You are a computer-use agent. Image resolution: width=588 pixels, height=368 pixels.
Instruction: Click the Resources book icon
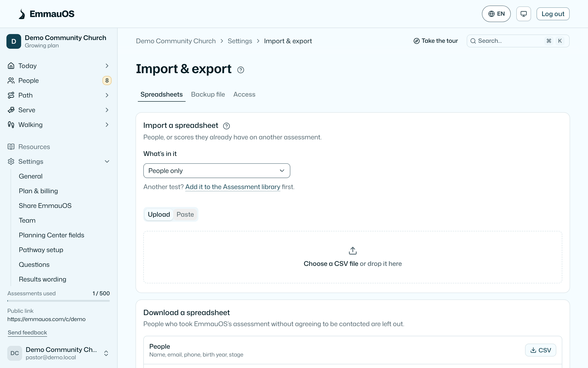[11, 147]
